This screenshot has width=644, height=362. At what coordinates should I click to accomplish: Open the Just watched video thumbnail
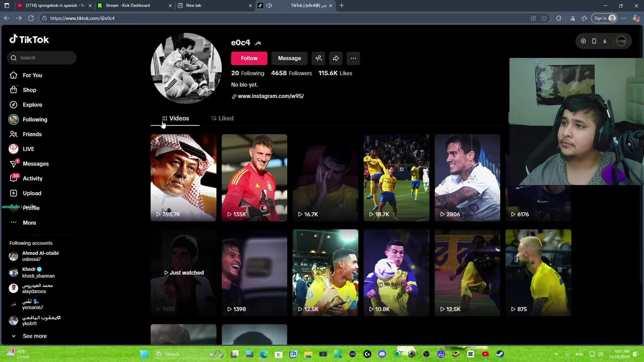[184, 273]
